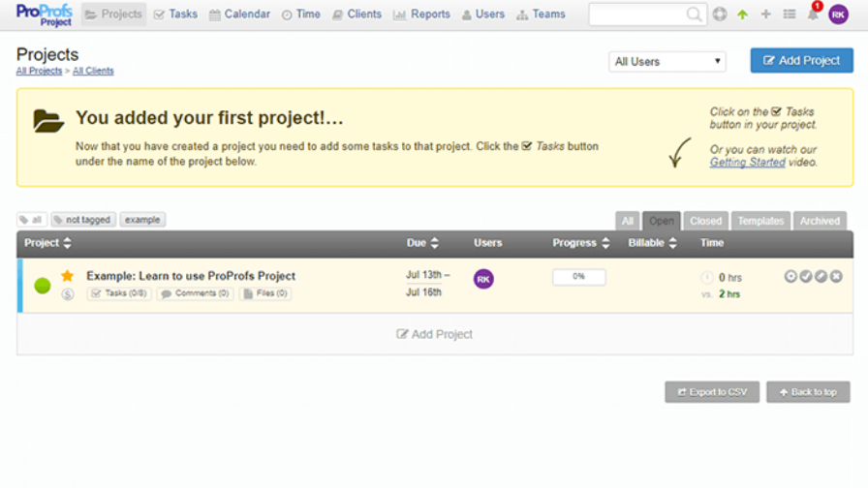868x488 pixels.
Task: Open notifications bell with badge
Action: 813,13
